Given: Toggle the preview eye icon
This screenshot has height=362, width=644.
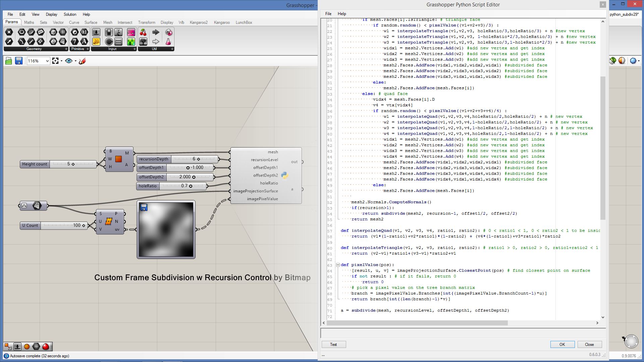Looking at the screenshot, I should coord(69,61).
